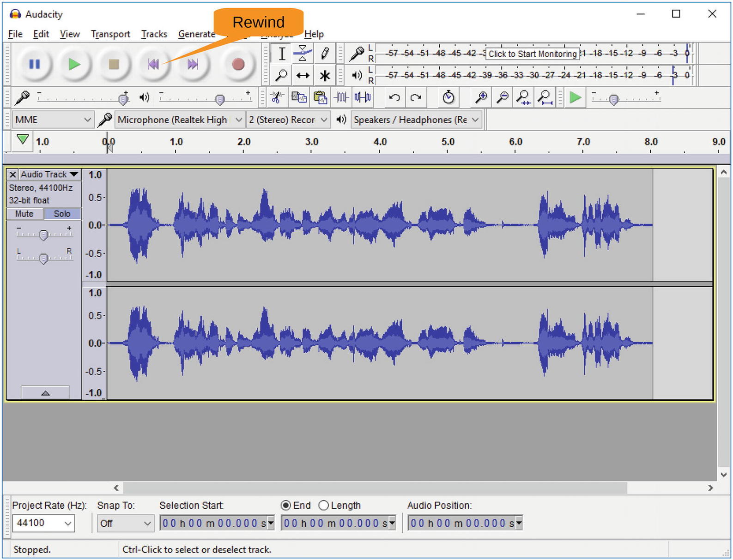
Task: Collapse the track with the up-arrow button
Action: (x=45, y=393)
